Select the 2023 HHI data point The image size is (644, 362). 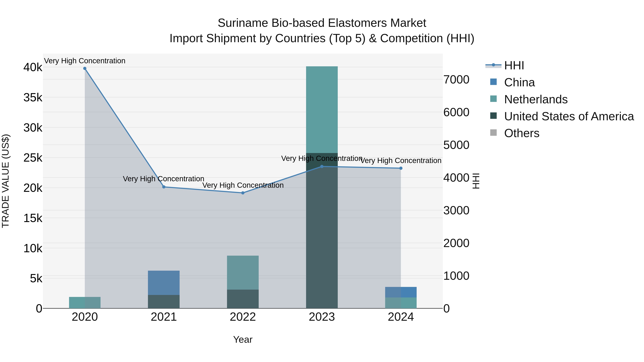tap(322, 166)
